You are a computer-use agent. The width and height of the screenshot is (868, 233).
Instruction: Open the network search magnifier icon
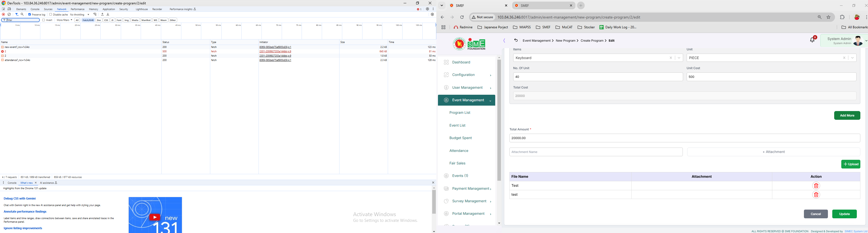22,14
